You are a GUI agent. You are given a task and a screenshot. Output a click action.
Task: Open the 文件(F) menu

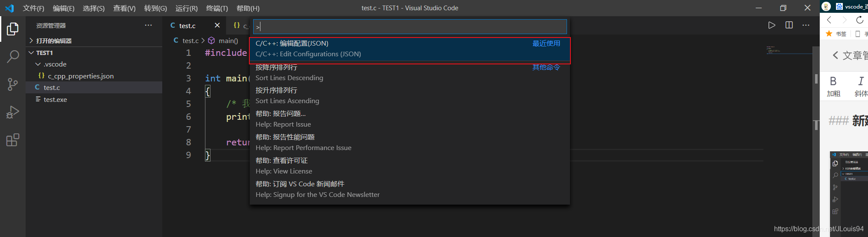pyautogui.click(x=33, y=8)
